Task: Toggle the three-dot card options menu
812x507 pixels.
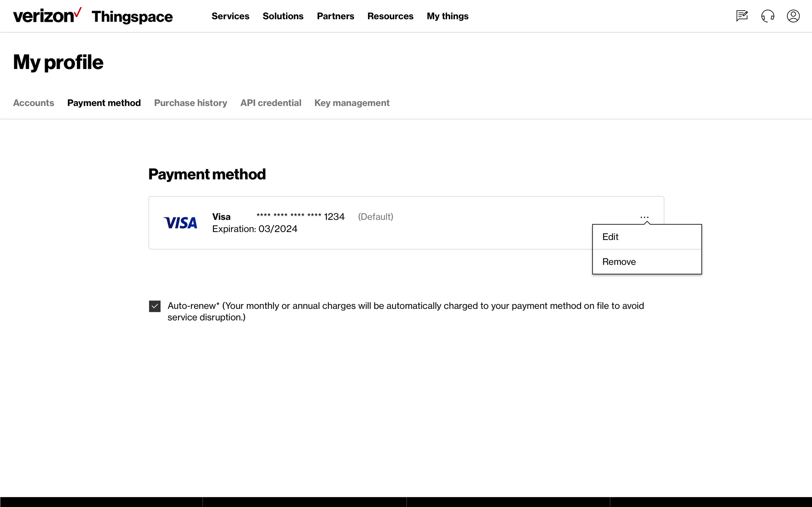Action: pos(644,217)
